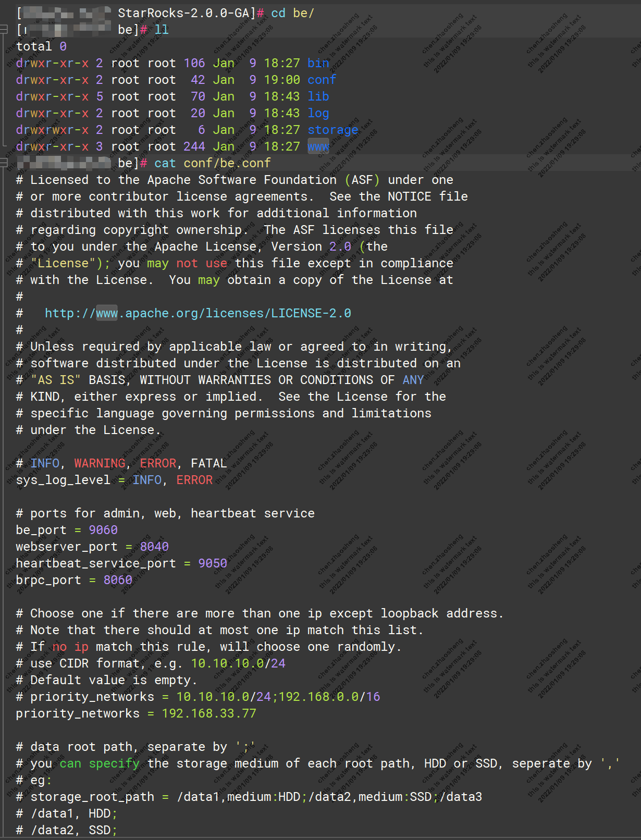Screen dimensions: 641x840
Task: Click the priority_networks IP 192.168.33.77
Action: click(209, 713)
